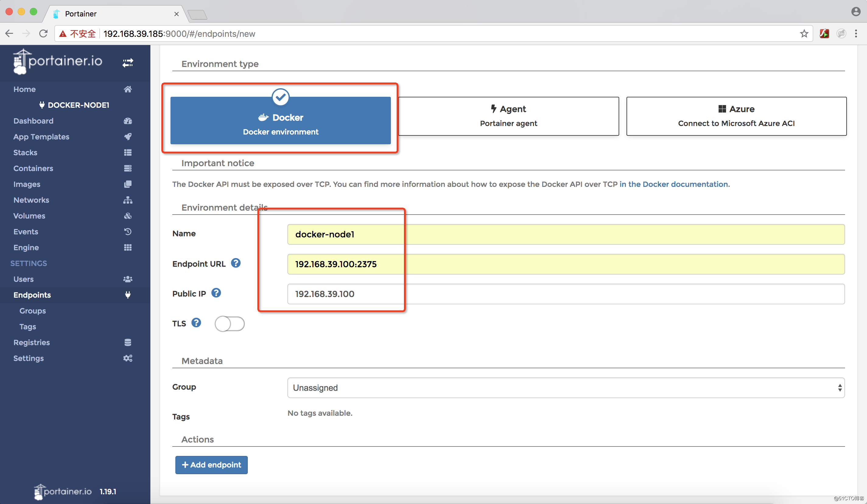
Task: Open the Chrome three-dot menu
Action: (x=856, y=34)
